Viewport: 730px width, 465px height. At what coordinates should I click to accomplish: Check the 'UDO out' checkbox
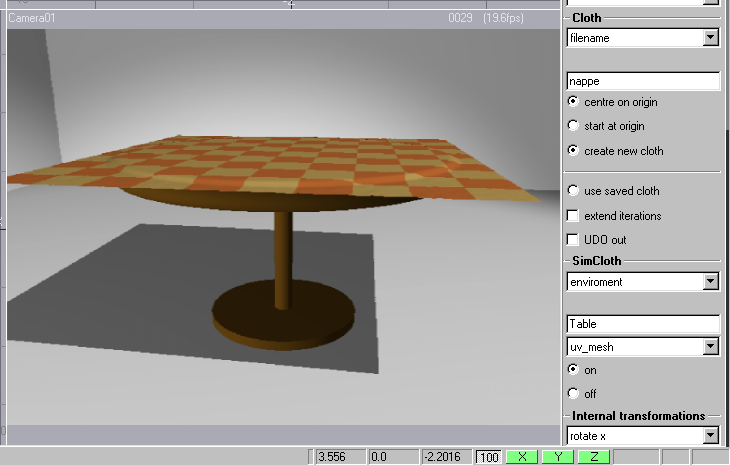573,240
